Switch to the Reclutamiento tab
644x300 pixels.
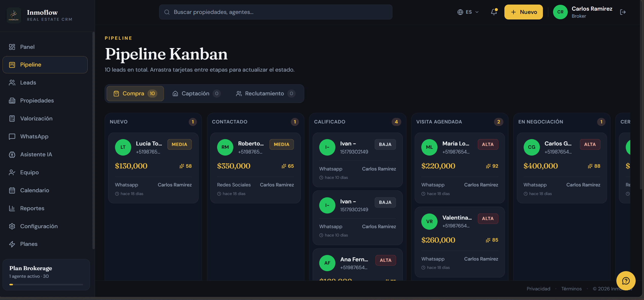pos(266,94)
